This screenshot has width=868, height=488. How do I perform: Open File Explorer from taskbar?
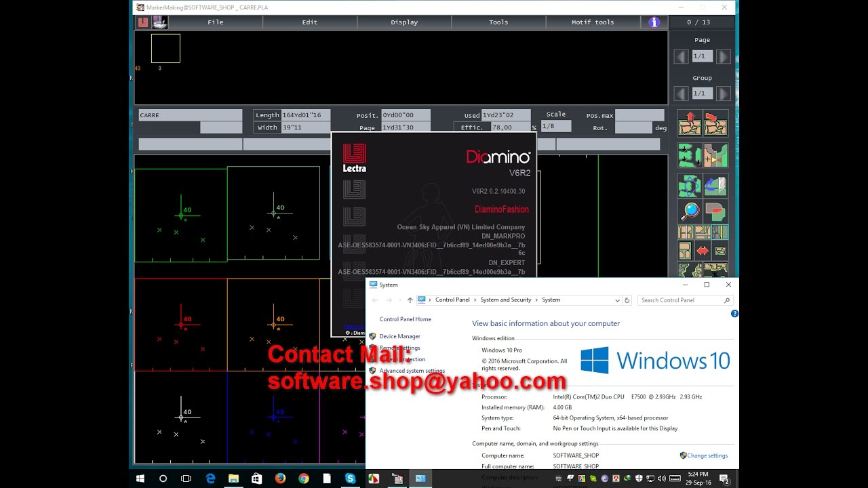(233, 479)
